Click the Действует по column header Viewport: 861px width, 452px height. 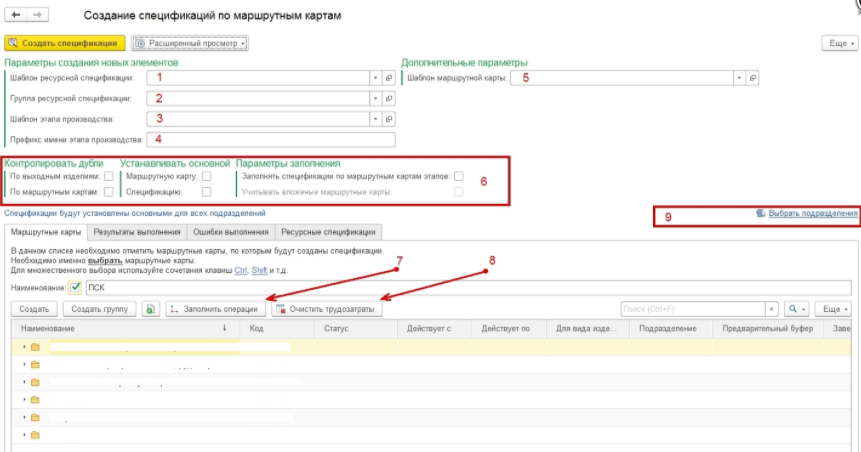(508, 328)
